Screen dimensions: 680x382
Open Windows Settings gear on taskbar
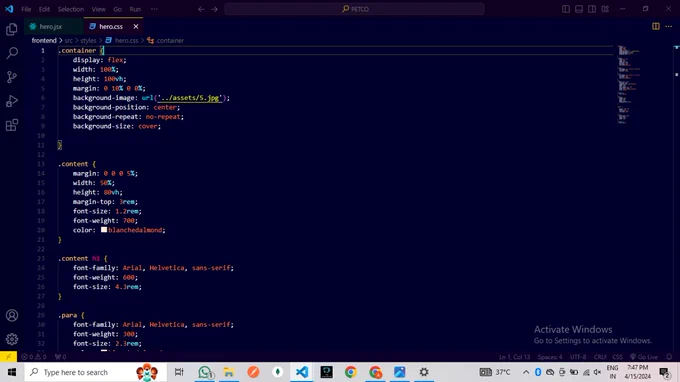tap(424, 372)
